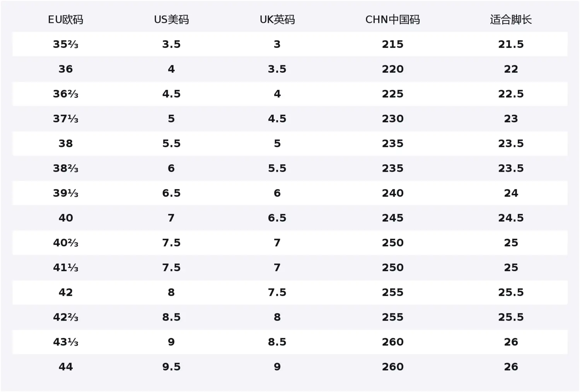
Task: Click the CHN中国码 column header
Action: pos(392,20)
